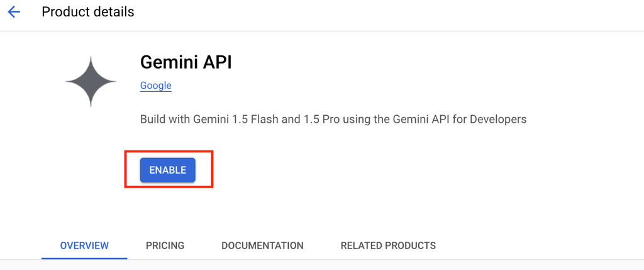This screenshot has width=644, height=270.
Task: Click the "Product details" page title
Action: [88, 12]
